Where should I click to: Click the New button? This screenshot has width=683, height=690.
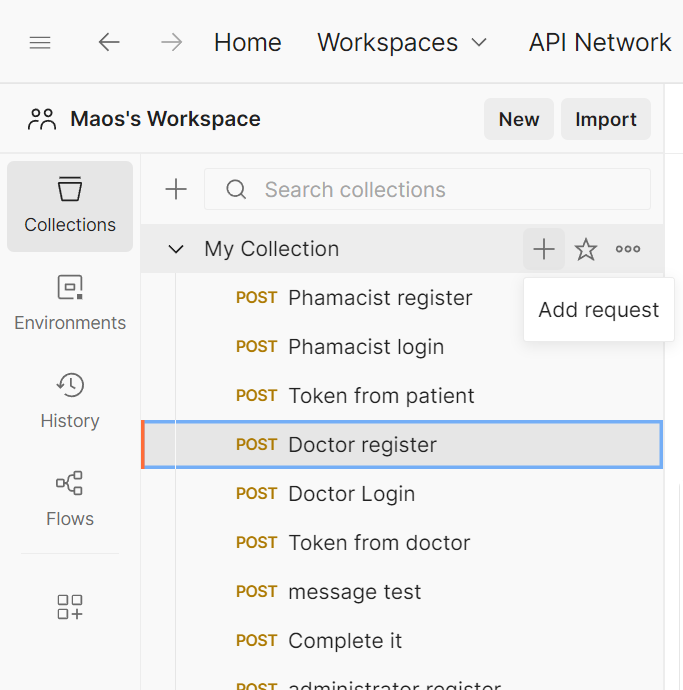click(519, 119)
